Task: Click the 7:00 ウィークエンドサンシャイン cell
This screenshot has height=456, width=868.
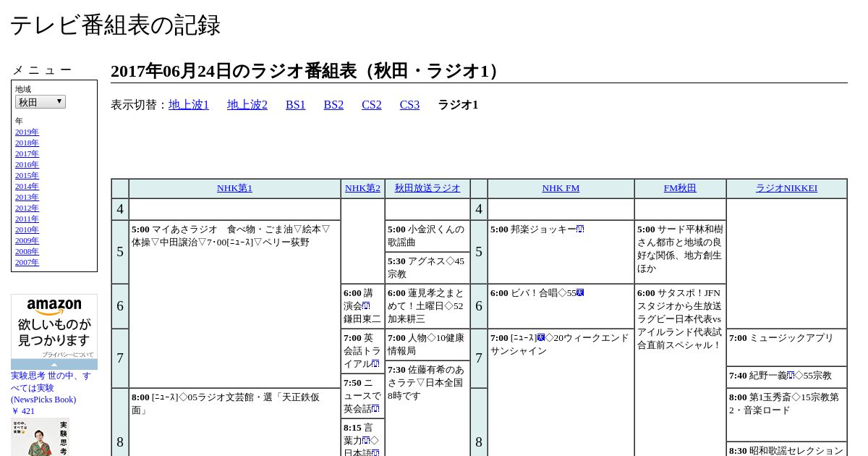Action: pyautogui.click(x=561, y=392)
